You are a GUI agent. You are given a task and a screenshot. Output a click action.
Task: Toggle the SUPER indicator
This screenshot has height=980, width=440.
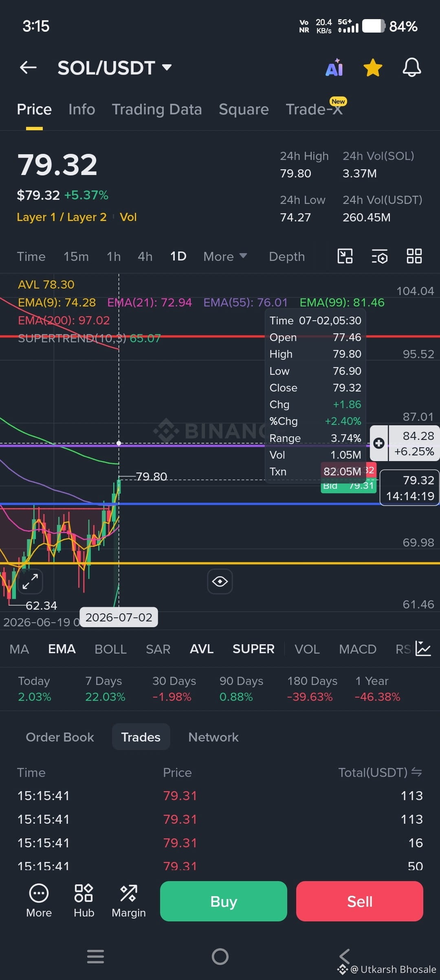(x=253, y=649)
